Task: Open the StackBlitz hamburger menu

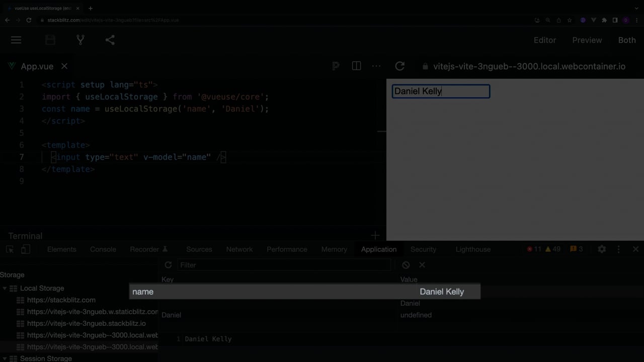Action: [x=16, y=40]
